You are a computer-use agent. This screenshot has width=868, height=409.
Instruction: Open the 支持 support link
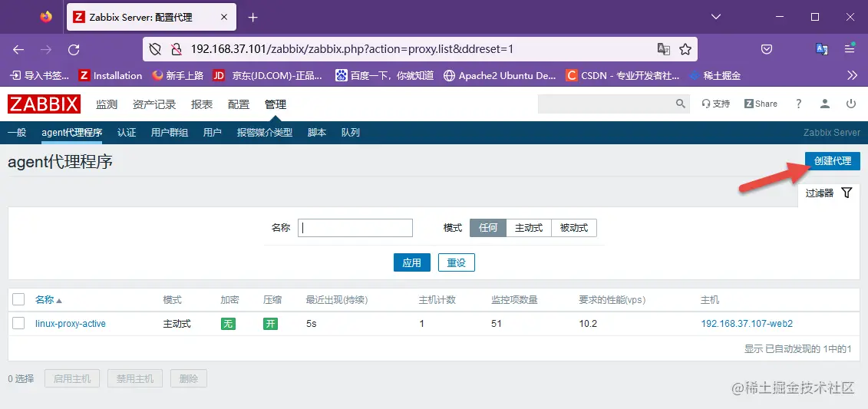716,104
